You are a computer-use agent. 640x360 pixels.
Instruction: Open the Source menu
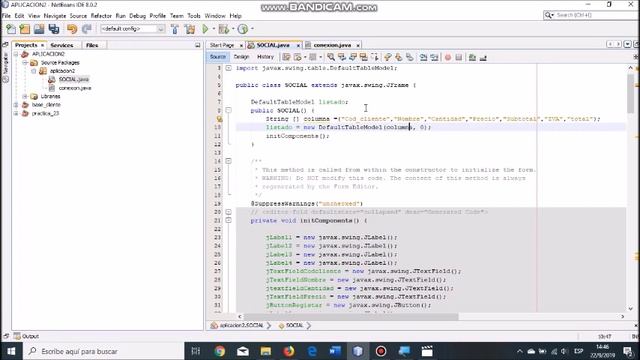[78, 16]
